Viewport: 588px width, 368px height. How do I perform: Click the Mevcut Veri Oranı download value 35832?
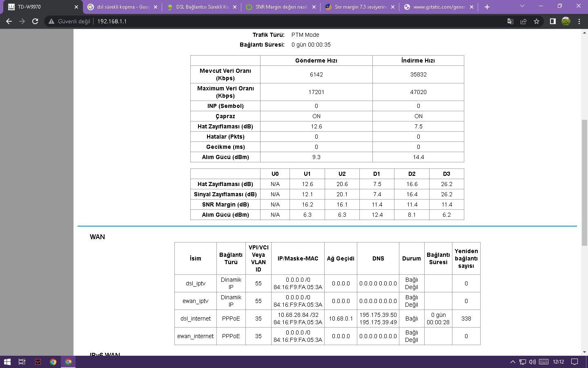pos(418,74)
